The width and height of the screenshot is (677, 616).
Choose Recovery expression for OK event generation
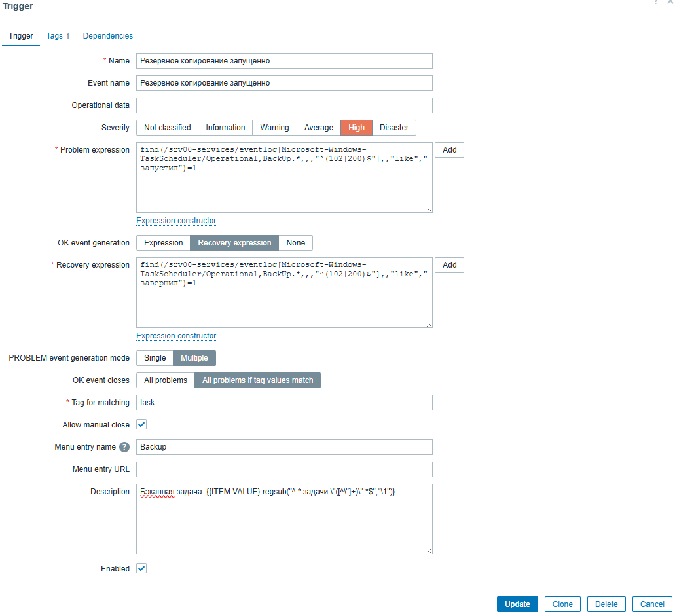(x=234, y=243)
